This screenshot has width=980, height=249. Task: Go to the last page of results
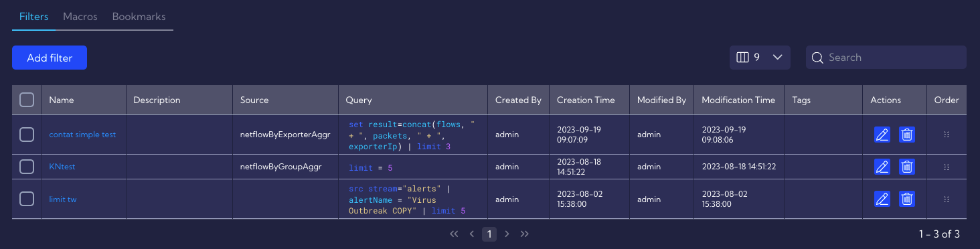click(525, 234)
